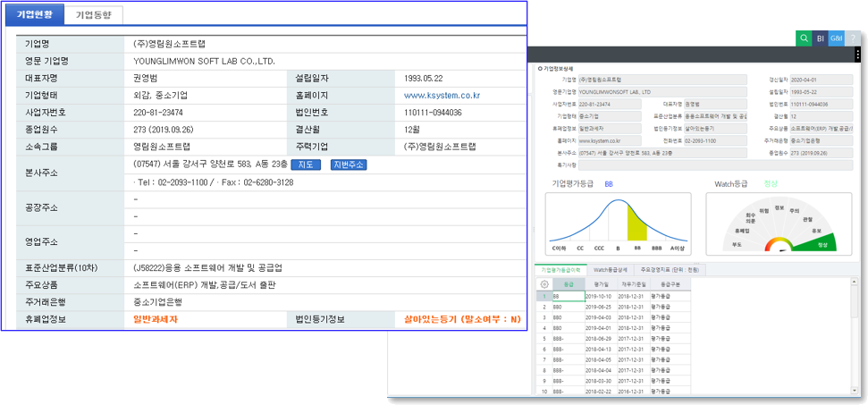Open the www.ksystem.co.kr homepage link
Image resolution: width=868 pixels, height=405 pixels.
click(x=442, y=95)
